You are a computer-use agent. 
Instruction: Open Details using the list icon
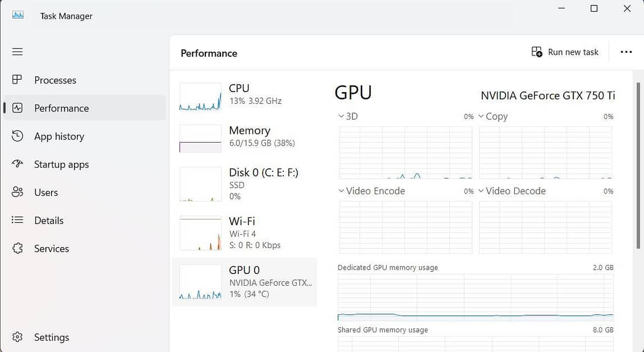18,221
